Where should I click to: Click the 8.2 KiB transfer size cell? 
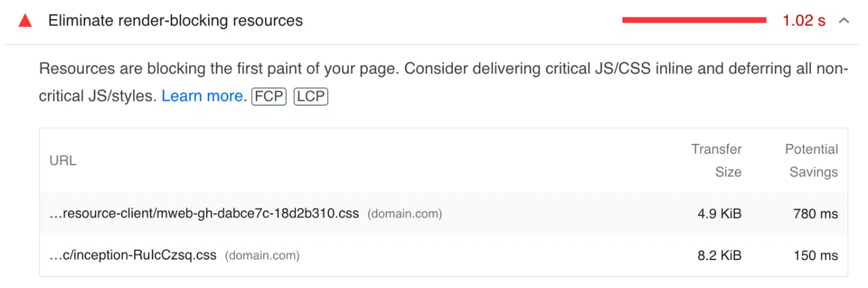(720, 255)
